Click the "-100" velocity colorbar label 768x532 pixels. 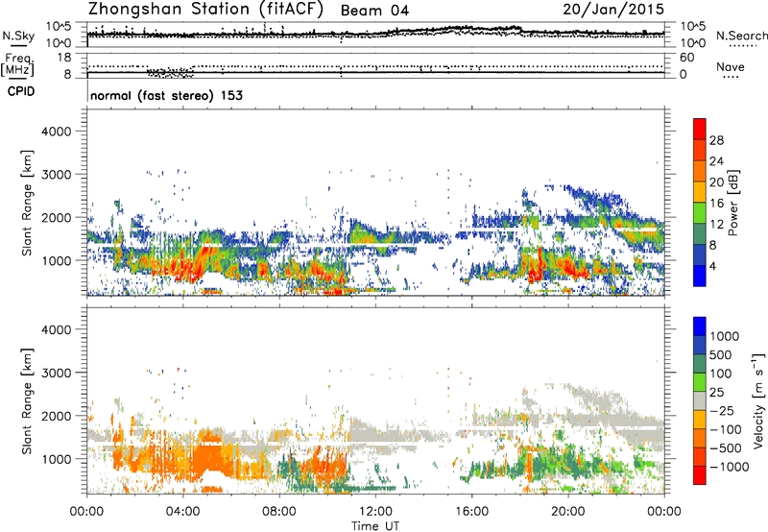point(728,429)
